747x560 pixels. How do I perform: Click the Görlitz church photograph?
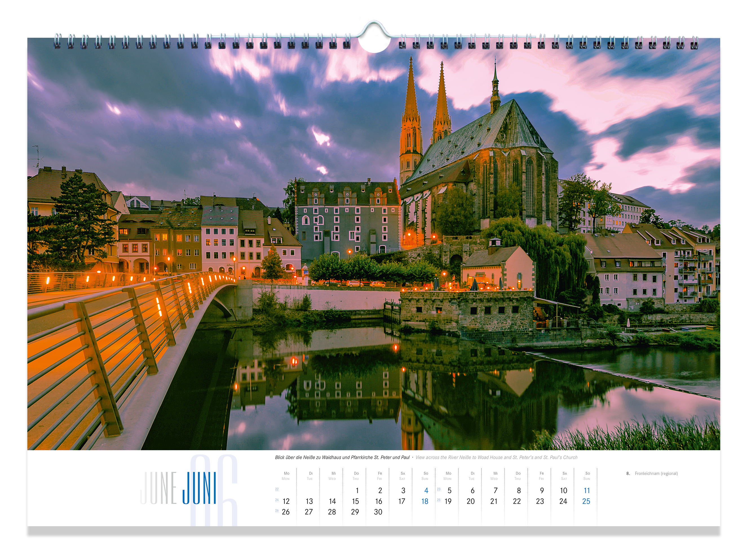pos(374,244)
